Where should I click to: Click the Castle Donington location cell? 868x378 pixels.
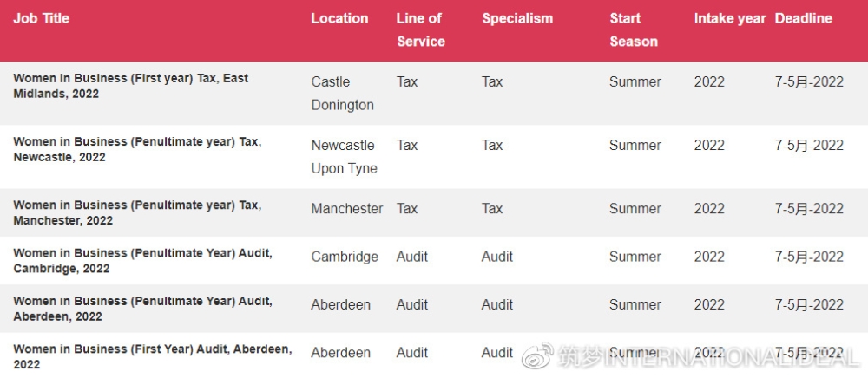pos(342,94)
